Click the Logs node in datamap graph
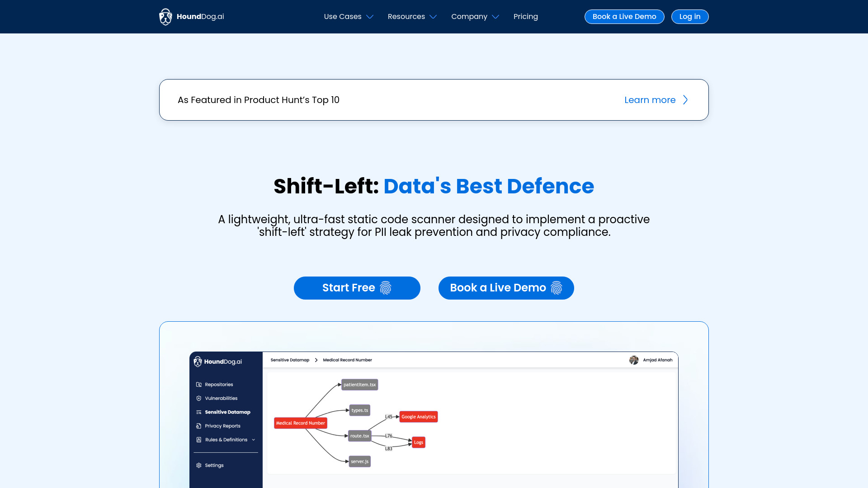 tap(419, 442)
